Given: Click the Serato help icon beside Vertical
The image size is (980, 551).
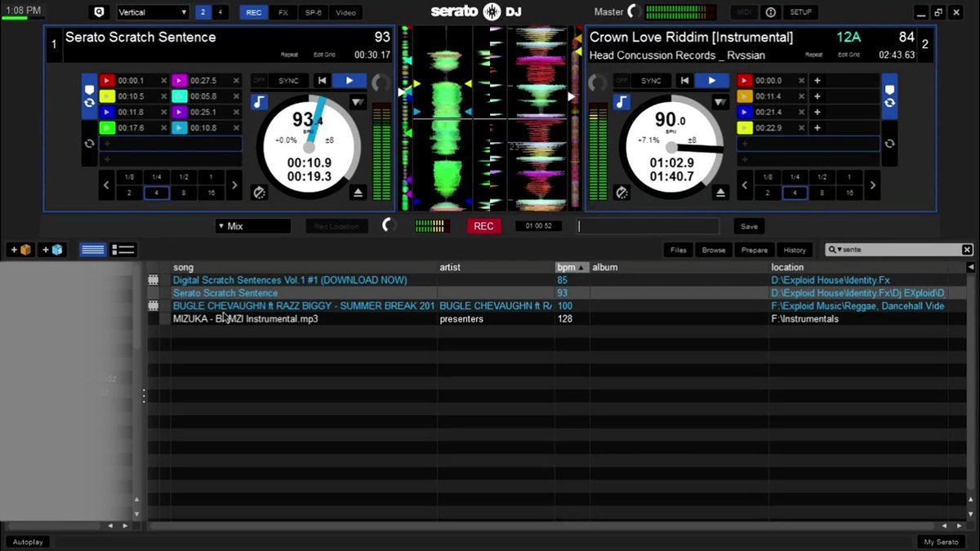Looking at the screenshot, I should [x=99, y=12].
